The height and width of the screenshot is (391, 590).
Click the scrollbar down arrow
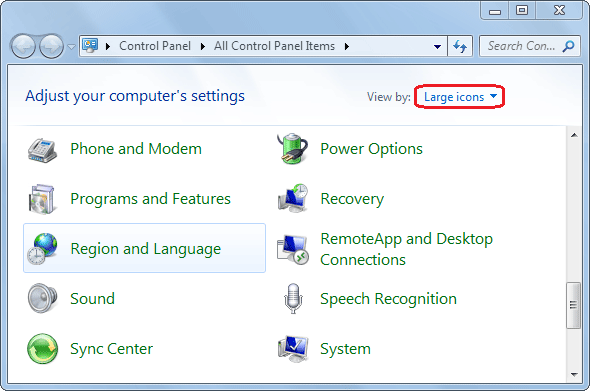(x=574, y=374)
